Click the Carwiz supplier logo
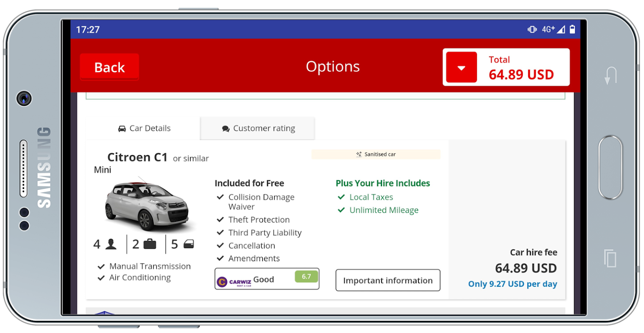This screenshot has height=333, width=644. [234, 282]
